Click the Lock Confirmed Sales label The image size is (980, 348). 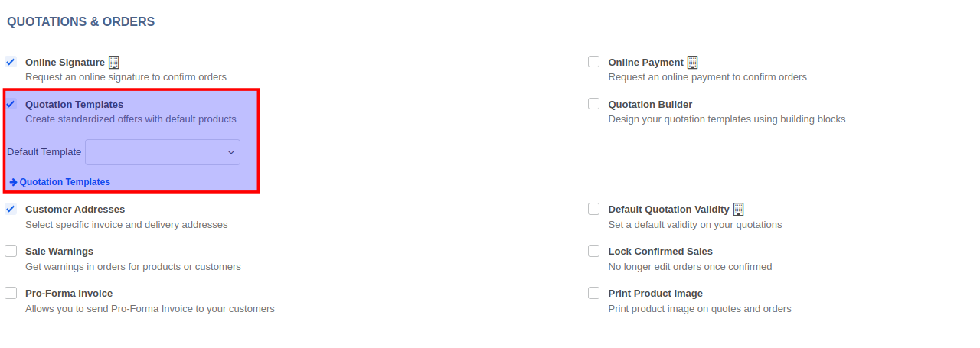(660, 252)
